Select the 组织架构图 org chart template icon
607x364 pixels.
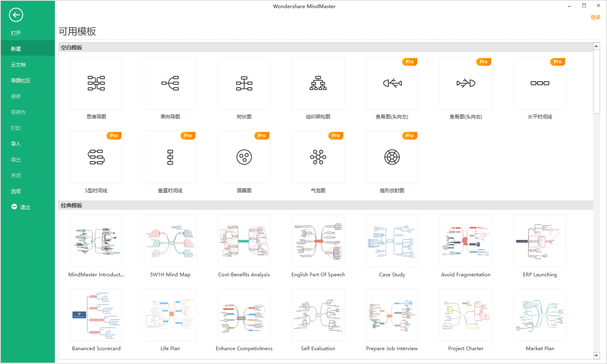(x=318, y=83)
